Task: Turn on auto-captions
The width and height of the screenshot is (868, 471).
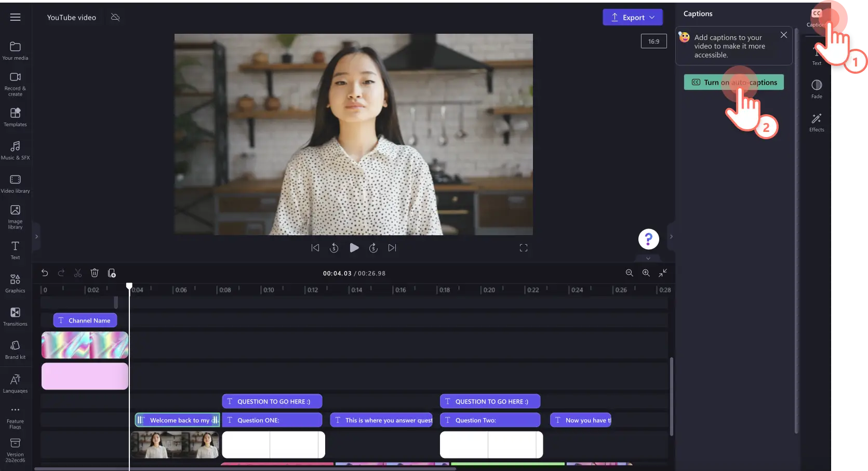Action: tap(733, 82)
